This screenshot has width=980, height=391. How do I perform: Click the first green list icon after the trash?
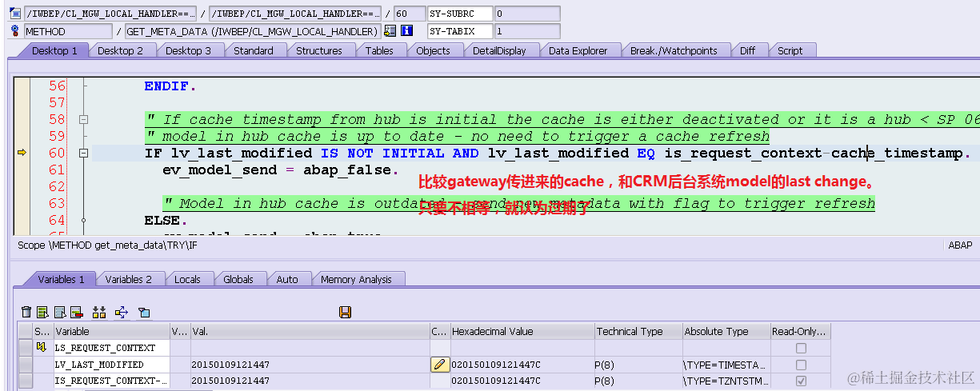42,313
